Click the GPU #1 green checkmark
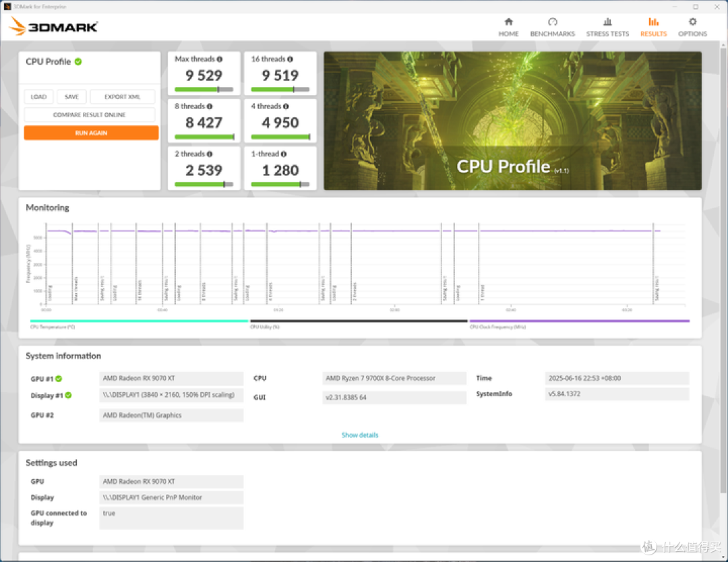Viewport: 728px width, 562px height. (59, 379)
